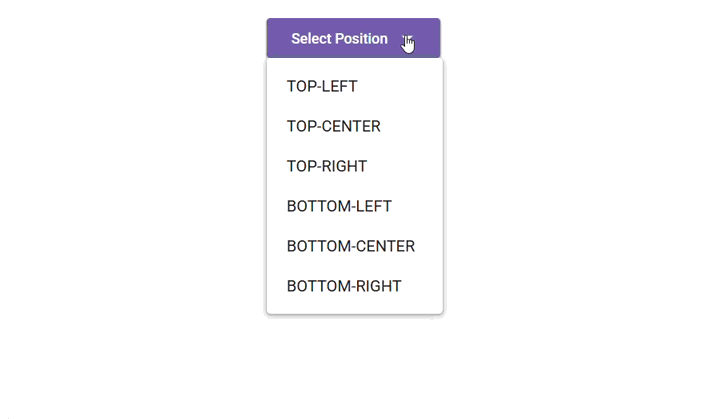Choose TOP-LEFT from the list
The height and width of the screenshot is (419, 707).
[322, 87]
